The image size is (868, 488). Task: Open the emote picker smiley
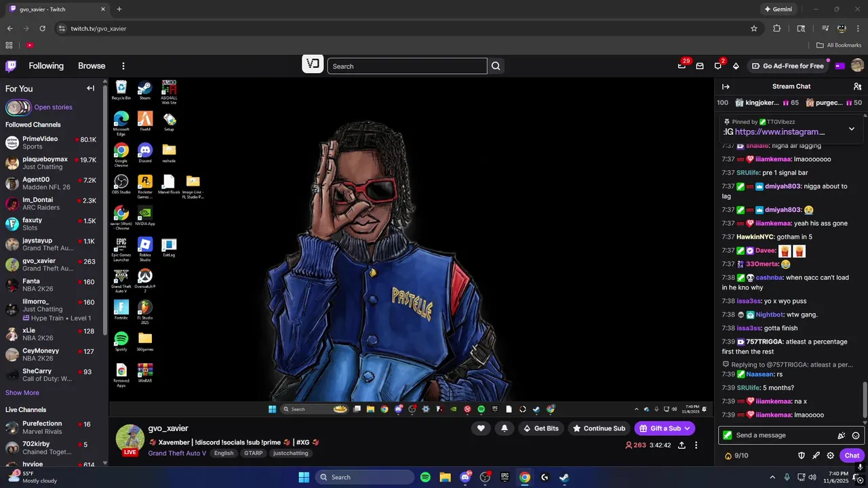(x=856, y=436)
